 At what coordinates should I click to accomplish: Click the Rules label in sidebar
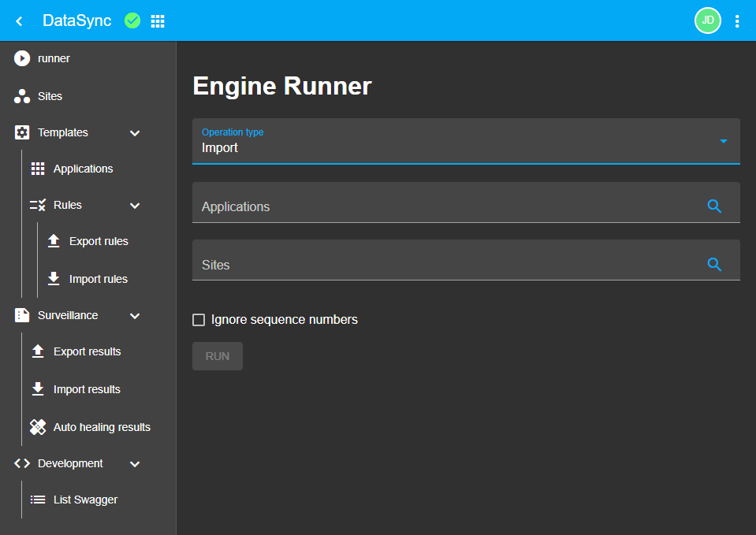click(x=68, y=205)
